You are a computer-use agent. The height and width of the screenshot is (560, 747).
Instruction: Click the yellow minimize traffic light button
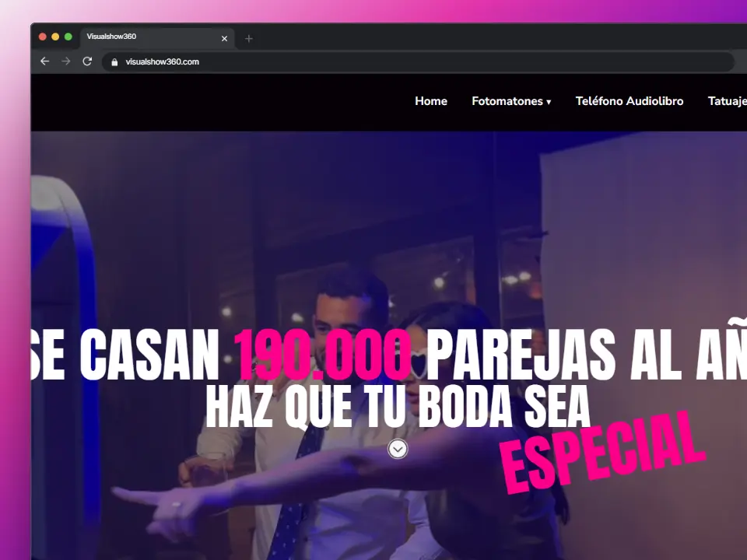pos(54,36)
